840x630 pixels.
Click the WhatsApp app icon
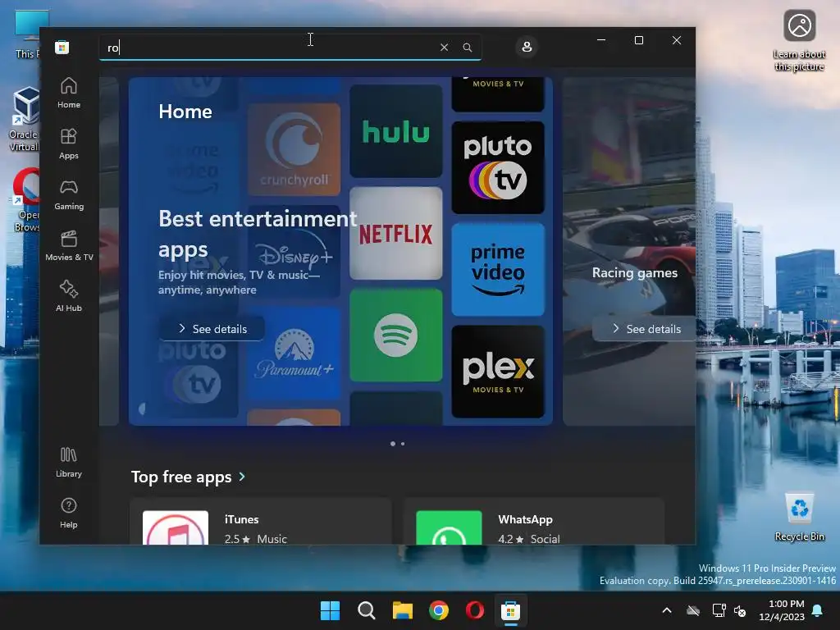pyautogui.click(x=449, y=527)
